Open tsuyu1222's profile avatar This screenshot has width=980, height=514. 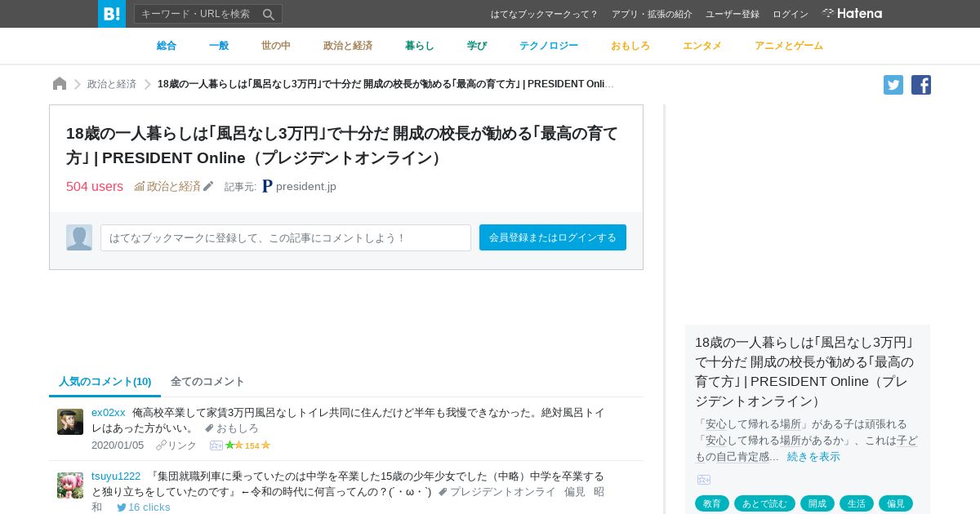70,485
